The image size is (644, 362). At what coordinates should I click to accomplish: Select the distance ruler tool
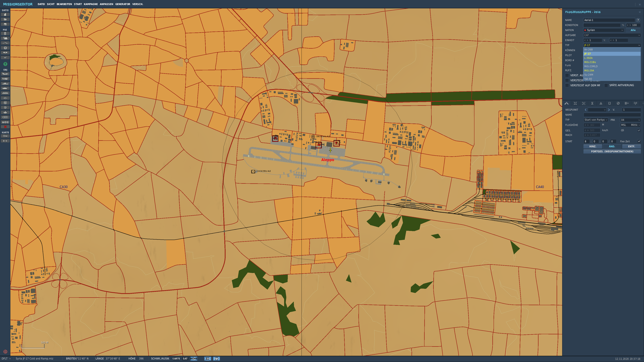click(x=5, y=141)
